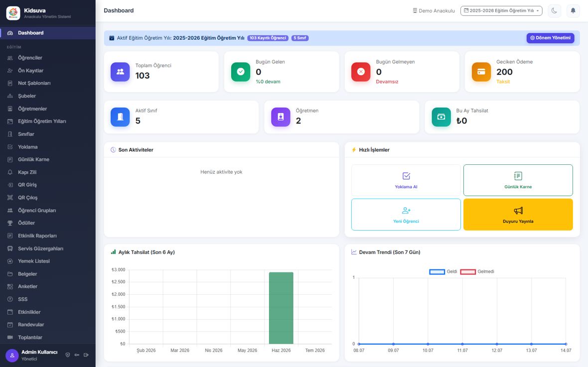Click the SSS question mark icon
The image size is (588, 367).
(x=10, y=299)
